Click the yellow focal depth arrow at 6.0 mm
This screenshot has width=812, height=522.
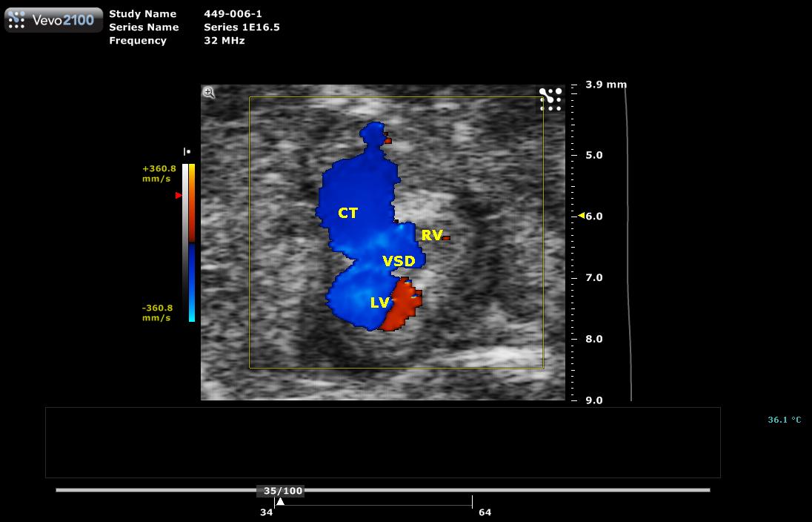[582, 216]
